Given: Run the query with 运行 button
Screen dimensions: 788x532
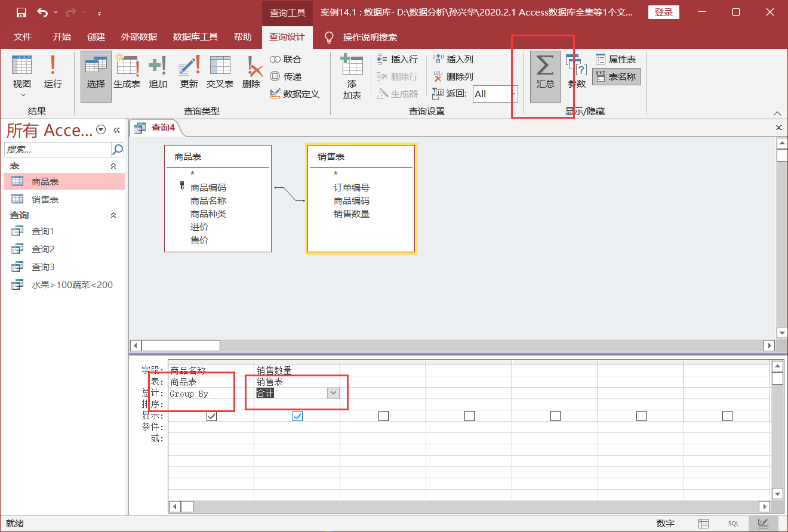Looking at the screenshot, I should click(x=53, y=72).
